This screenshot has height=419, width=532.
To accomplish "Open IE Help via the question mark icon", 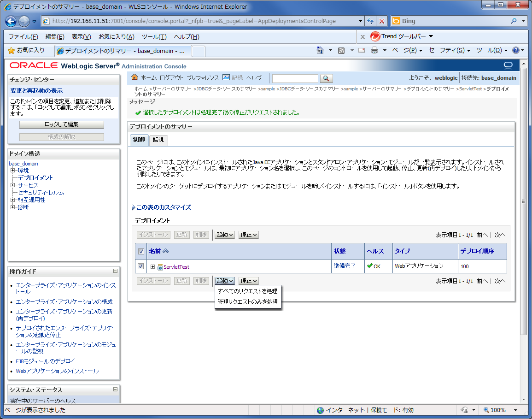I will click(x=516, y=50).
